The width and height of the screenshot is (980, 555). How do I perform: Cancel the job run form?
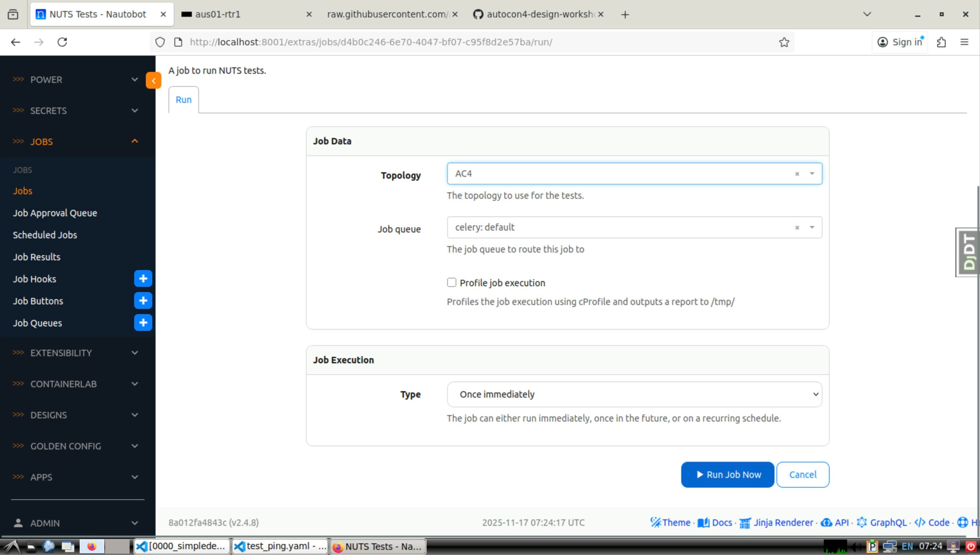[x=802, y=475]
